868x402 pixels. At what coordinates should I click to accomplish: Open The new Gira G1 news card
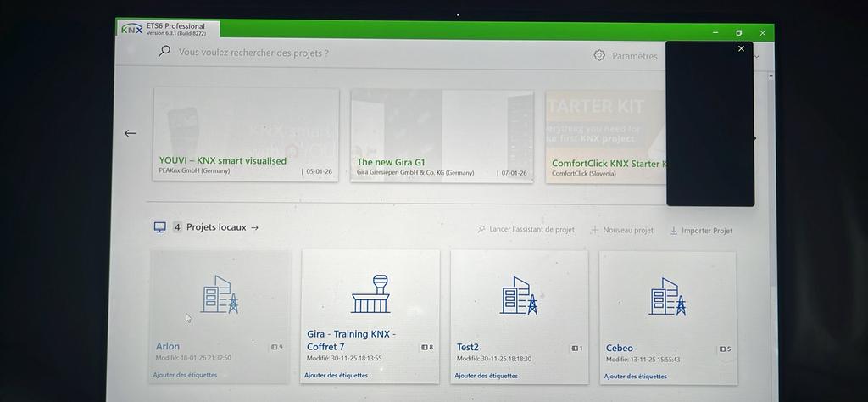tap(442, 137)
